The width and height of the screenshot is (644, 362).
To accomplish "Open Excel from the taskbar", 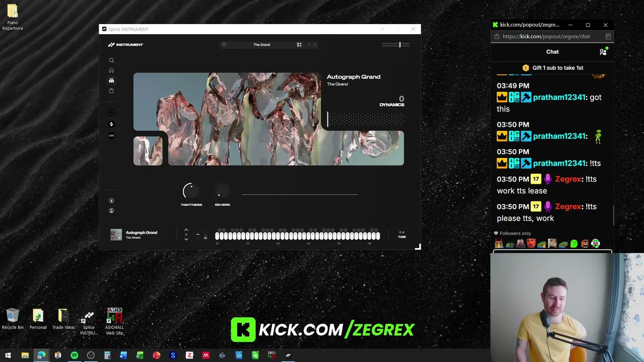I will pos(140,355).
